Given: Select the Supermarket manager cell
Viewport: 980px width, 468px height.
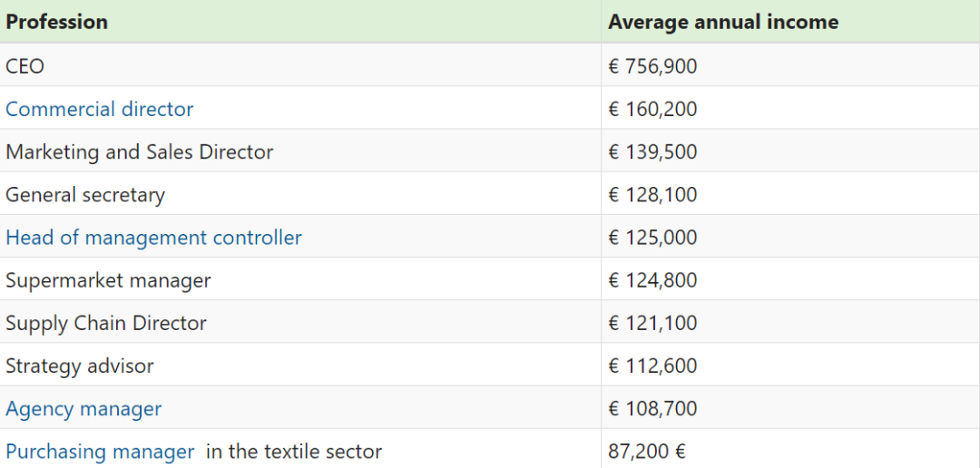Looking at the screenshot, I should coord(108,280).
